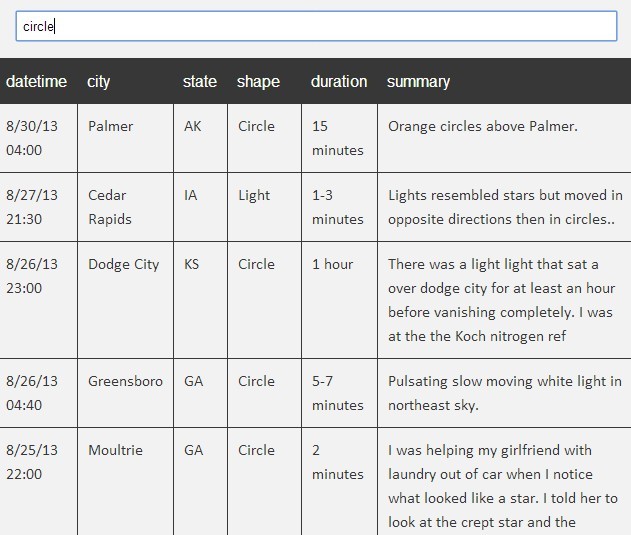
Task: Click the 'Palmer' city cell
Action: point(110,127)
